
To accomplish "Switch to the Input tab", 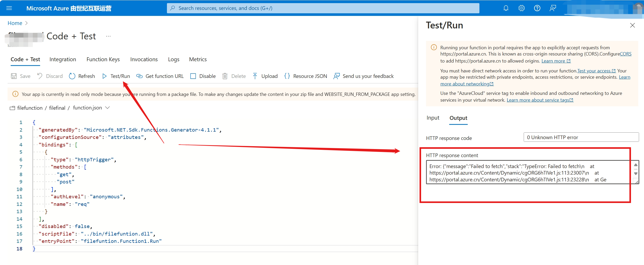I will (x=433, y=118).
